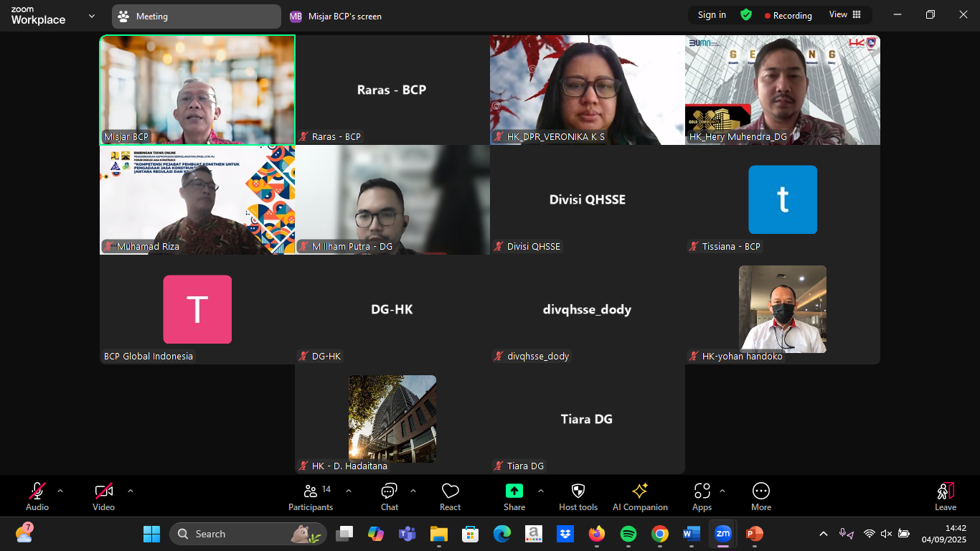
Task: Open the View layout options
Action: tap(844, 15)
